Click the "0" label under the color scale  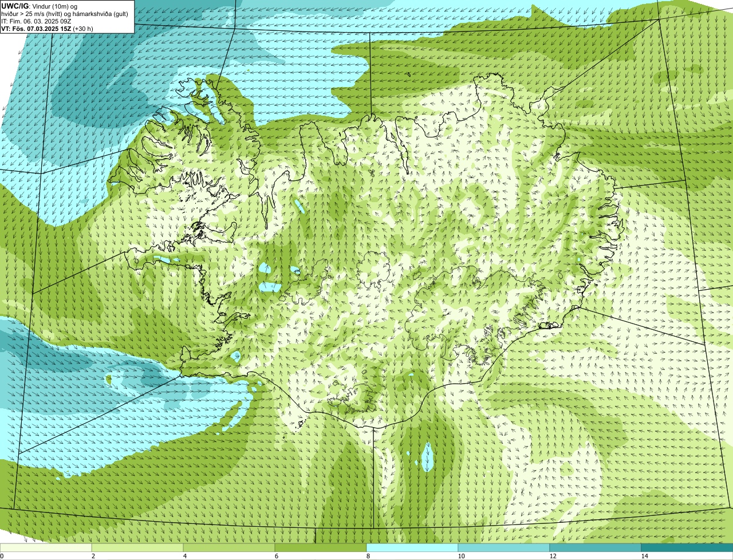click(2, 556)
